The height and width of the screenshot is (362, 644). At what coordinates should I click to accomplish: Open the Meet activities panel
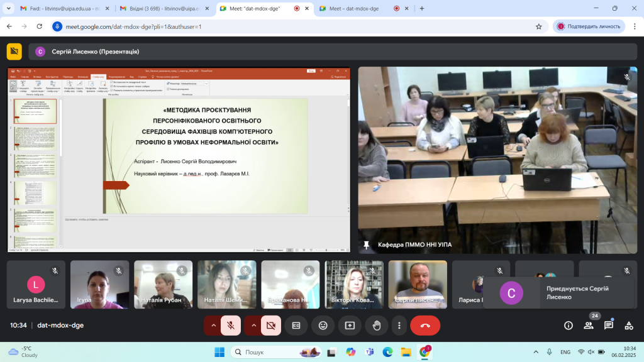(629, 326)
